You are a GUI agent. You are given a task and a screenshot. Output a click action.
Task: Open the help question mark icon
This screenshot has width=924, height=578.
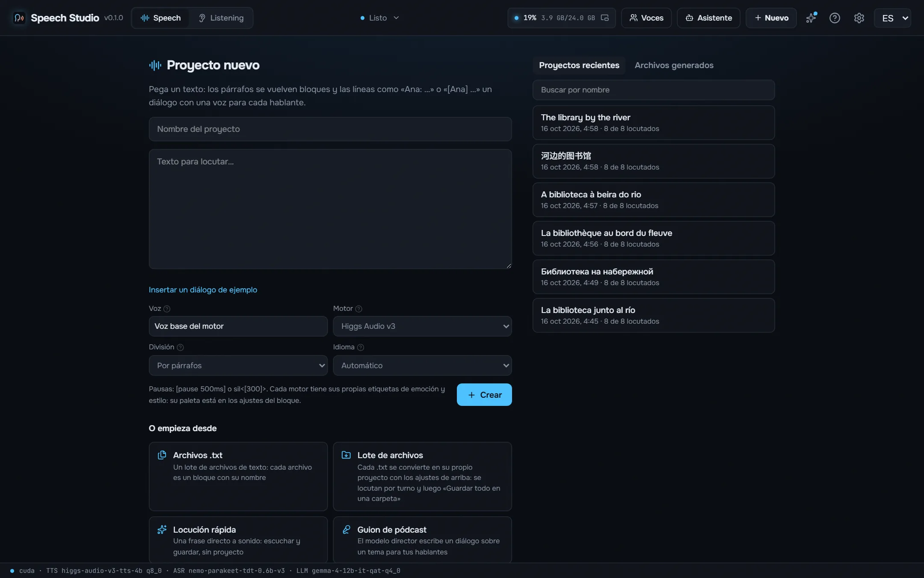[x=835, y=18]
